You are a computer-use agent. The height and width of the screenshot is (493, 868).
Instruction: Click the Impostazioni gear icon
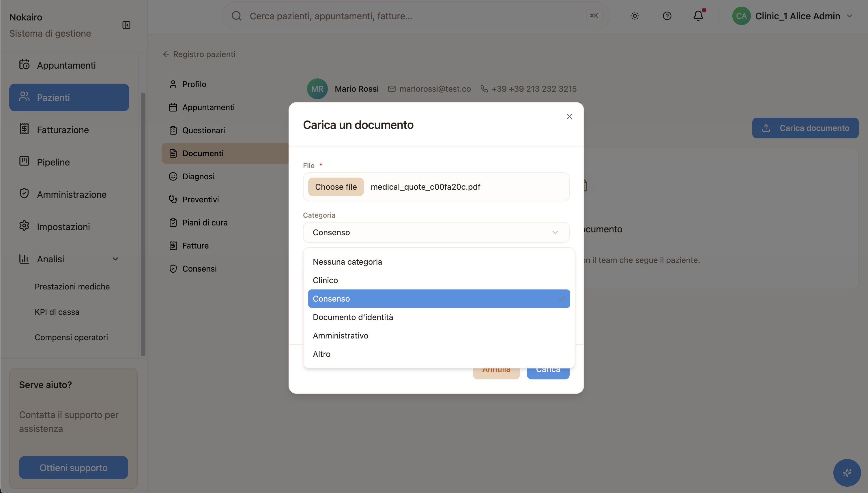click(25, 226)
